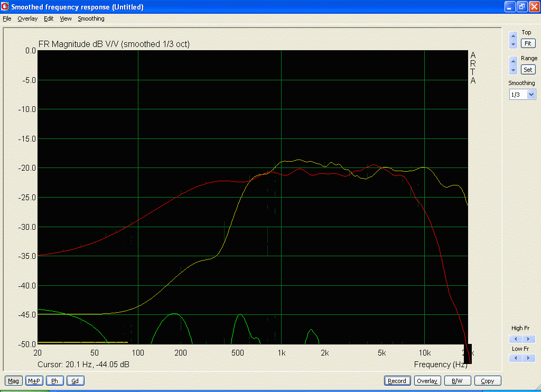Click the ARTA application icon in title bar
The image size is (541, 392).
(x=5, y=6)
